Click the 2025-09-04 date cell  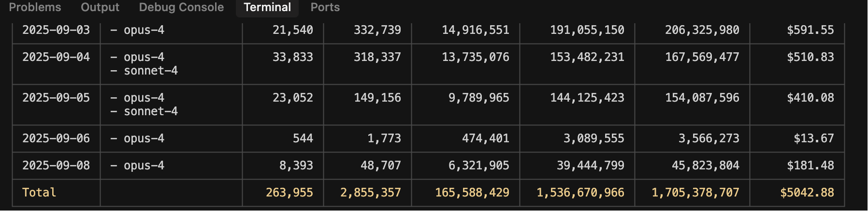coord(56,57)
